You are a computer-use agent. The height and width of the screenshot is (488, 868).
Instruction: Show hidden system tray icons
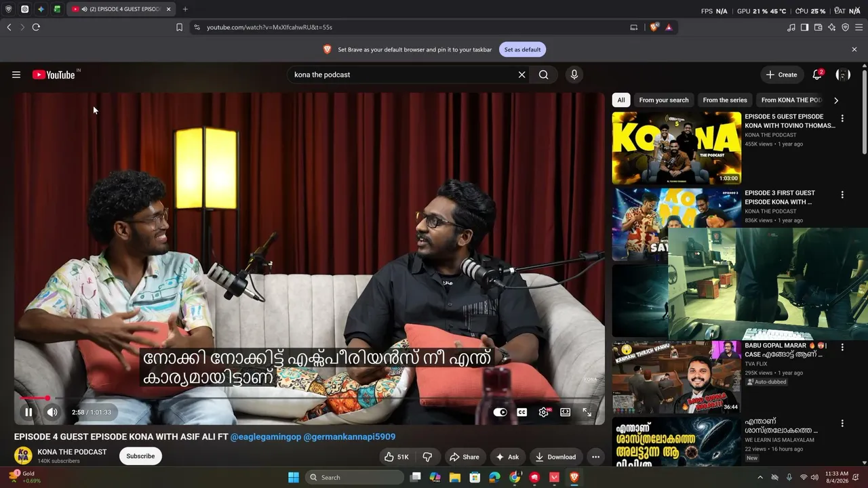(759, 477)
